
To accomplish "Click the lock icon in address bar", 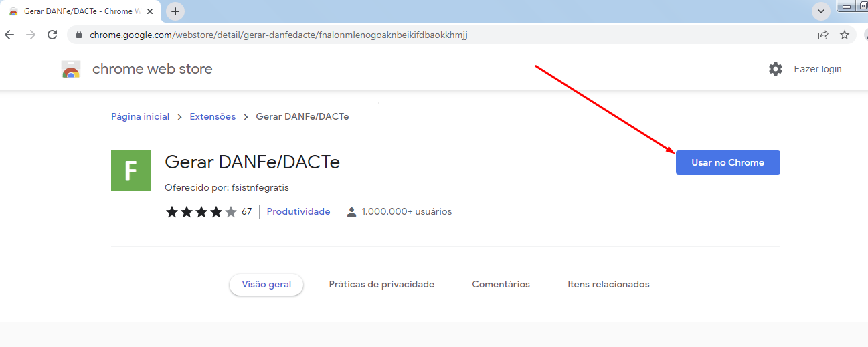I will point(79,35).
